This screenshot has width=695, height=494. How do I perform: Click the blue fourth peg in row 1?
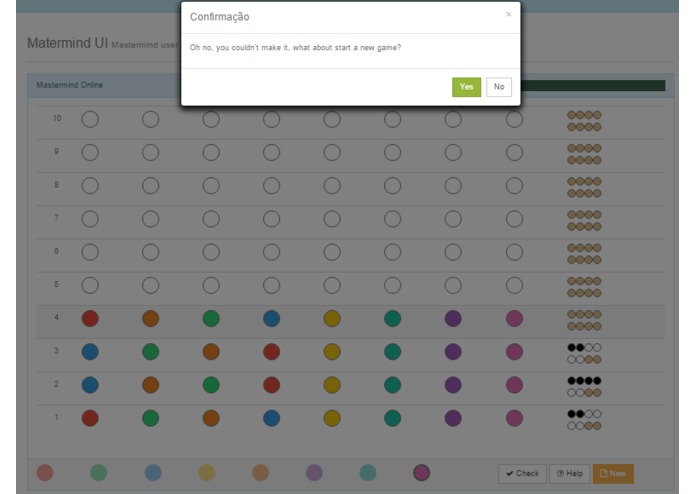pyautogui.click(x=272, y=418)
